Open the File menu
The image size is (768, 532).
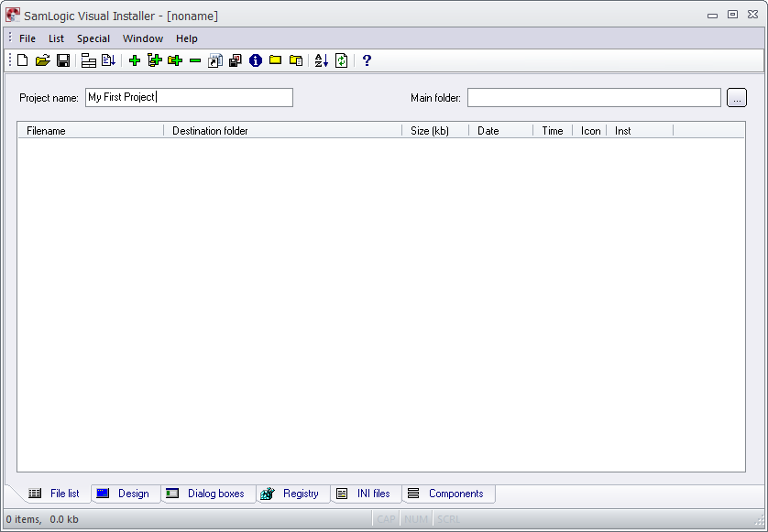pos(27,38)
